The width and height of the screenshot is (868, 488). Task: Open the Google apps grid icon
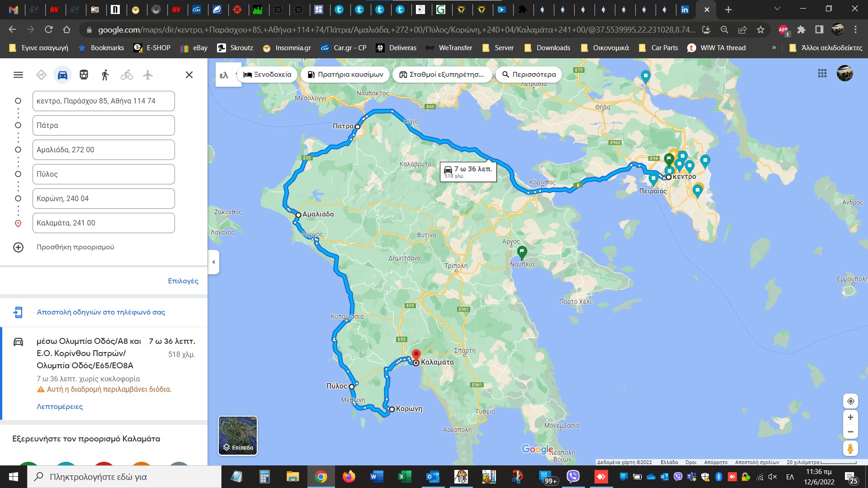[822, 73]
